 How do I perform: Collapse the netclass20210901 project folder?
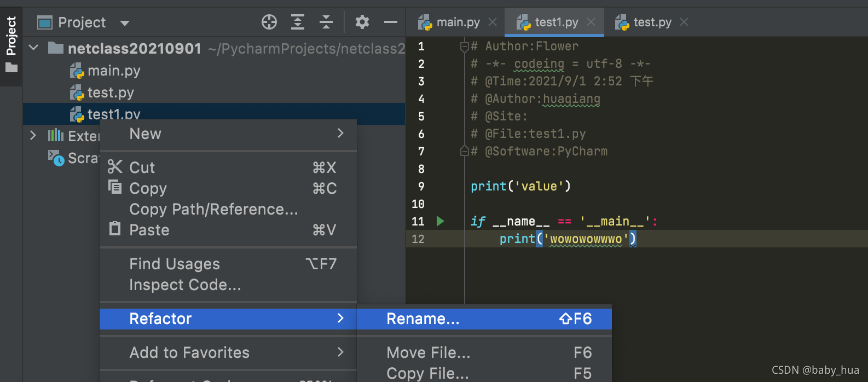pyautogui.click(x=33, y=48)
